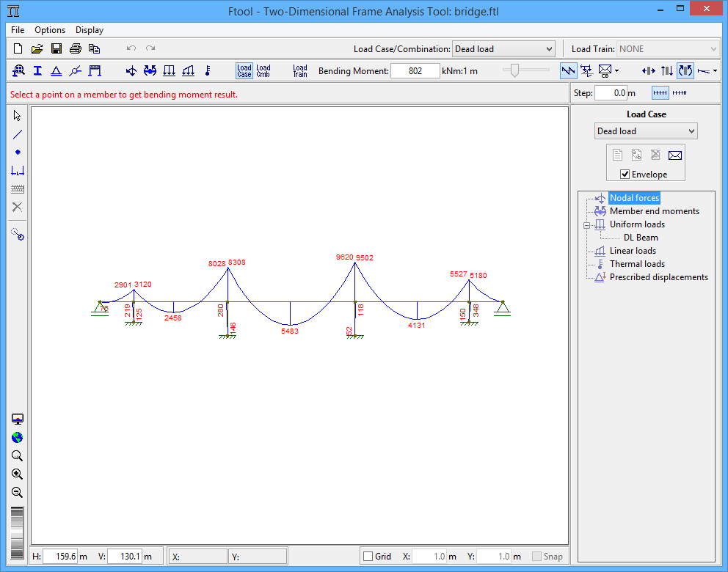
Task: Select the member creation line tool
Action: [x=17, y=134]
